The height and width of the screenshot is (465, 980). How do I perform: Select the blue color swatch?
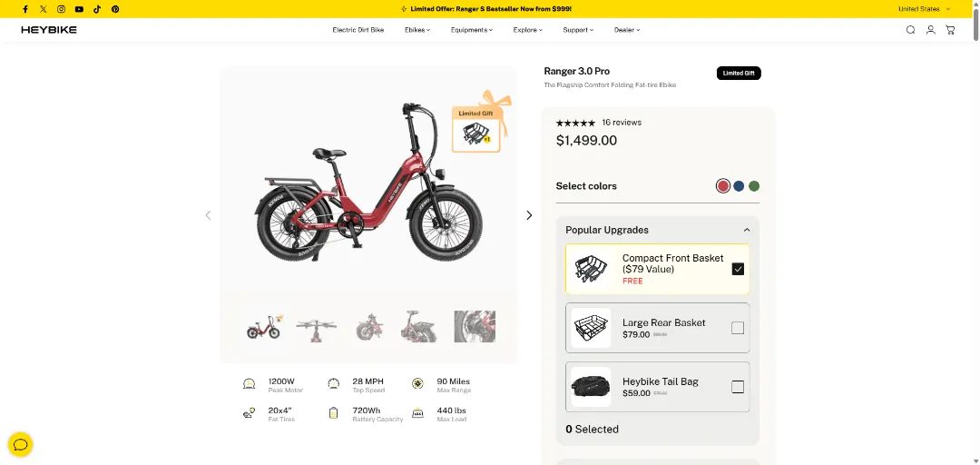[x=739, y=186]
